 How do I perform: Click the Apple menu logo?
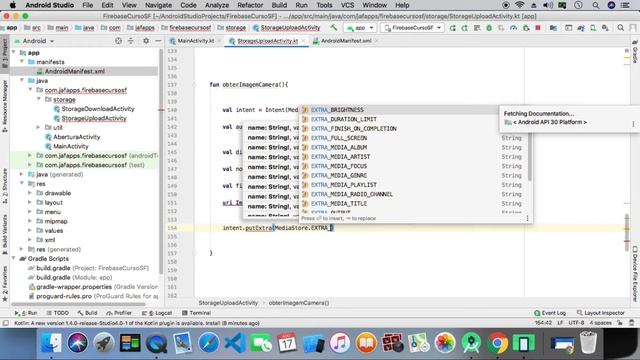[13, 5]
